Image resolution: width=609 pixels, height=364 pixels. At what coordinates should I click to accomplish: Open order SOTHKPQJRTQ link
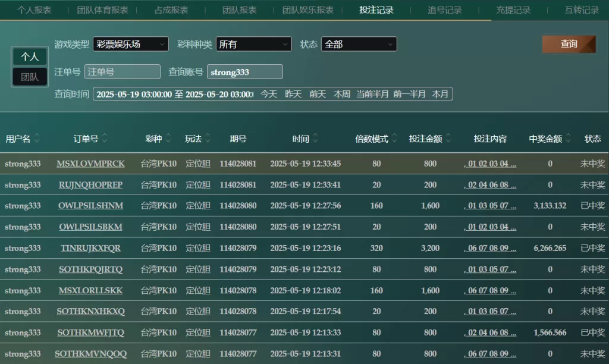pyautogui.click(x=90, y=269)
